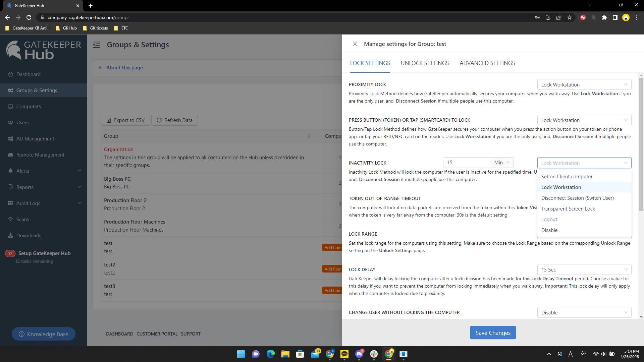Click the Inactivity Lock time value field

point(466,163)
